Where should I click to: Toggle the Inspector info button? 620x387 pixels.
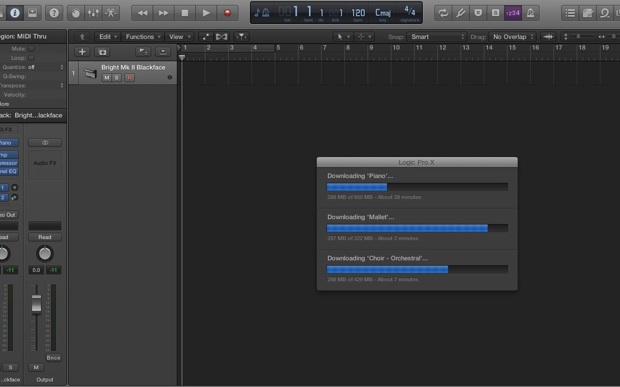(x=15, y=13)
